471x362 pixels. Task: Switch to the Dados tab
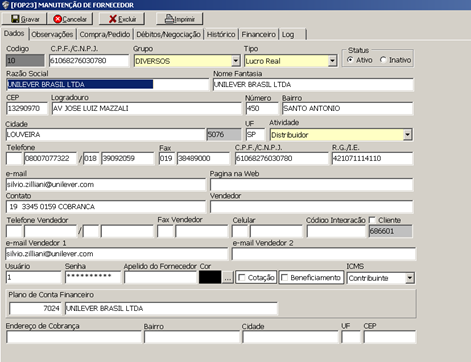pos(14,33)
